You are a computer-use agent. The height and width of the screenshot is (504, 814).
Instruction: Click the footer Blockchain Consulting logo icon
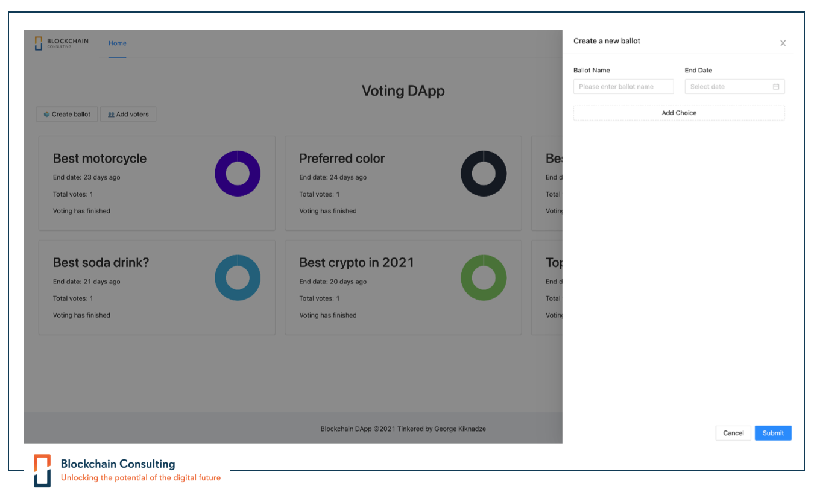coord(42,470)
